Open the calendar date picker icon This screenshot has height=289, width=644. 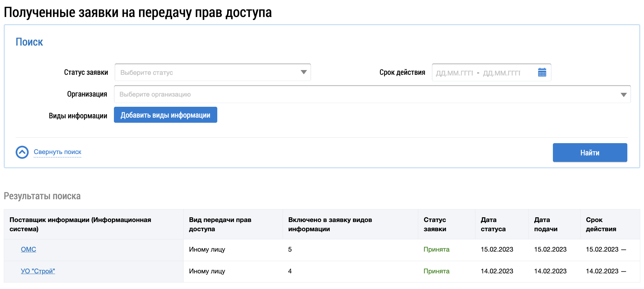(542, 72)
